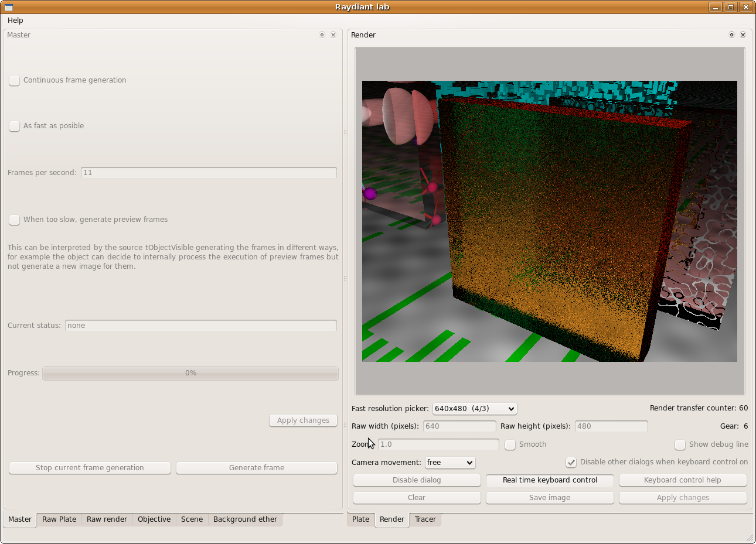Maximize the Raydiant lab window
The width and height of the screenshot is (756, 544).
tap(730, 7)
